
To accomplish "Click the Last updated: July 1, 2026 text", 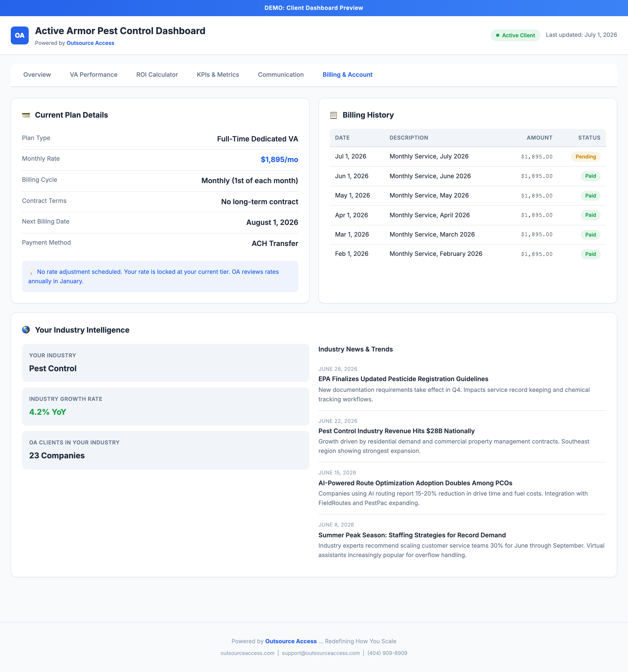I will (x=581, y=35).
